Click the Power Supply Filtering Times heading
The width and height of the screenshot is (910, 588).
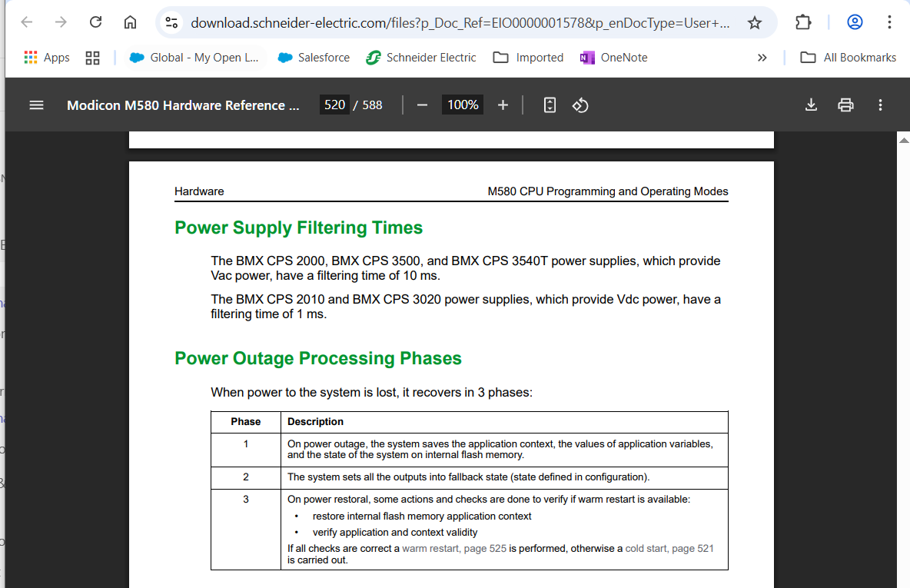[298, 228]
